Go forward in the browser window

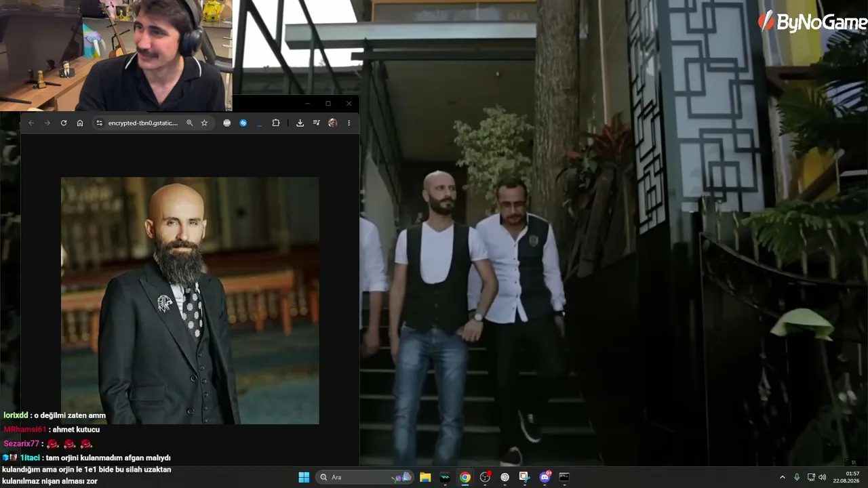pyautogui.click(x=47, y=123)
